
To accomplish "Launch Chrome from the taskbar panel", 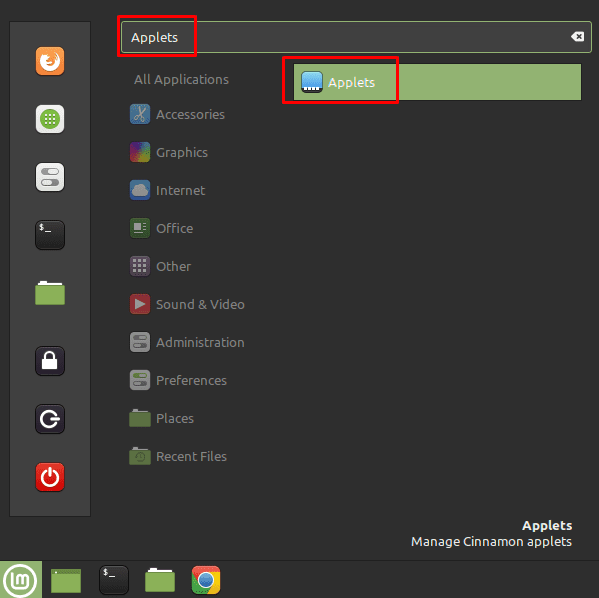I will [x=206, y=580].
